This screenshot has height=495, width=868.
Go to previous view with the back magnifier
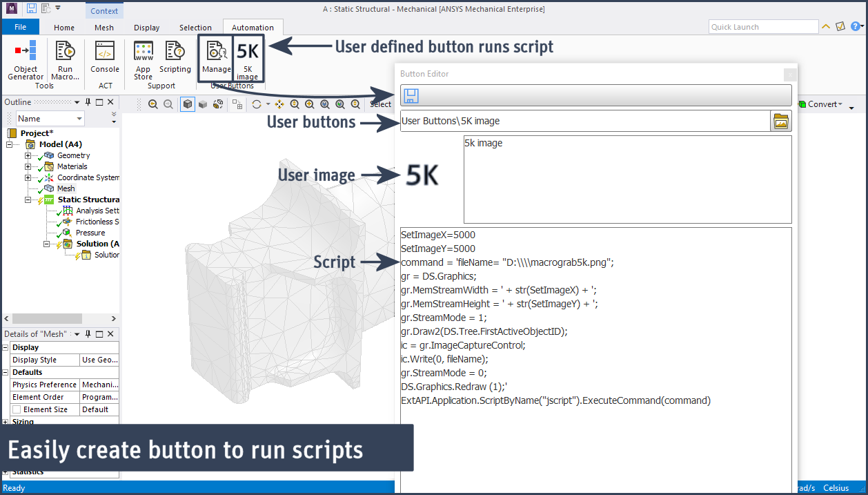point(153,104)
